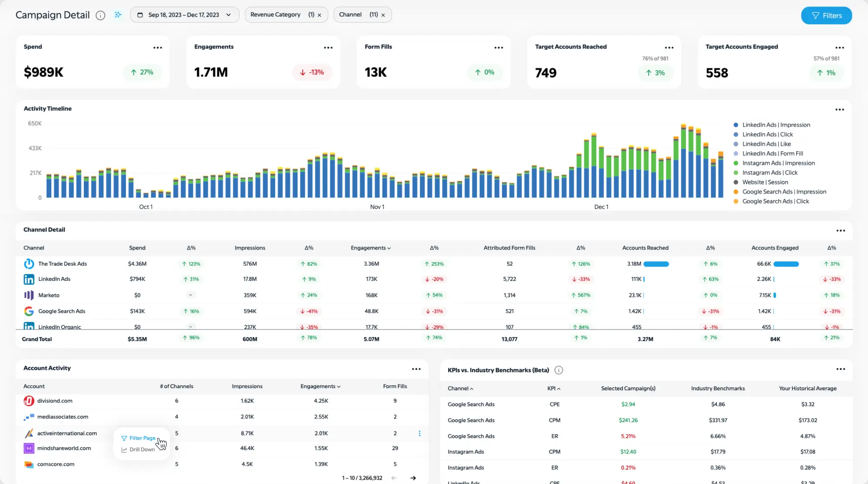Click the Campaign Detail info icon
The image size is (868, 484).
100,15
